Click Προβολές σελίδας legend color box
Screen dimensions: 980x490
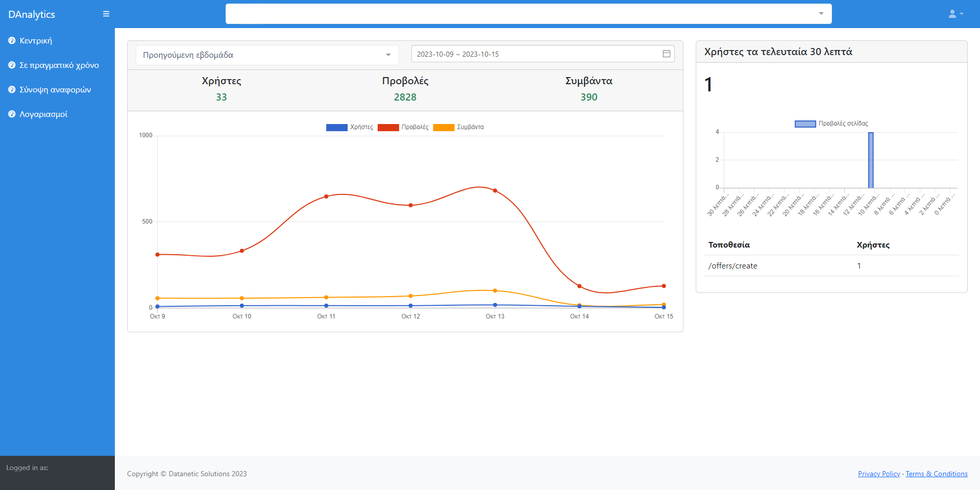tap(805, 124)
